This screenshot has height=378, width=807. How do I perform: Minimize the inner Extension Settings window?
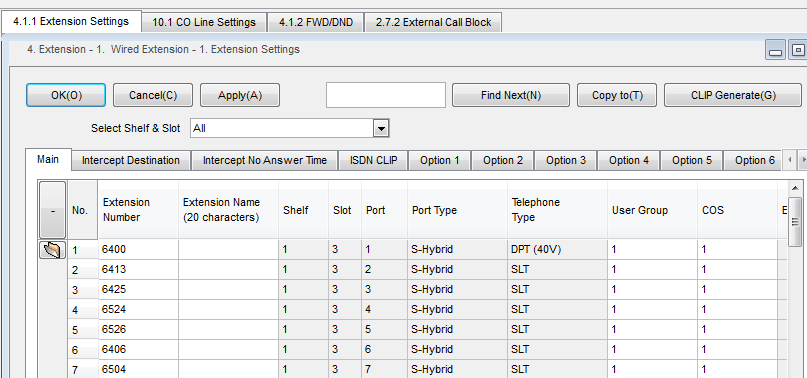point(776,50)
